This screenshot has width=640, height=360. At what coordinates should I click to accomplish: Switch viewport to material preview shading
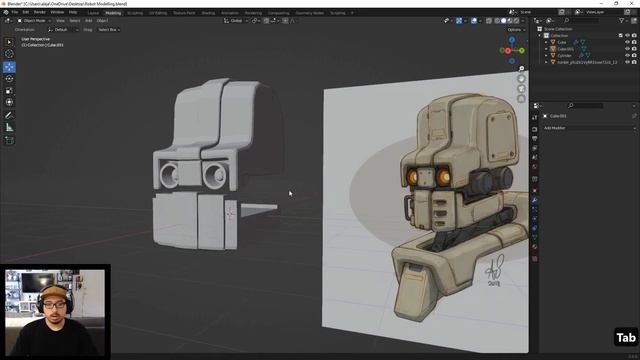click(x=510, y=21)
